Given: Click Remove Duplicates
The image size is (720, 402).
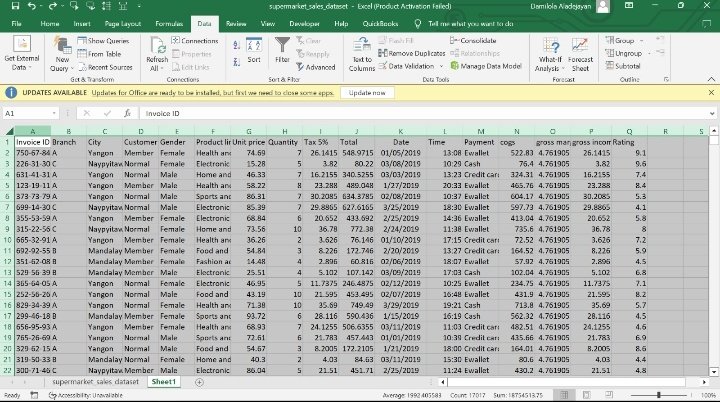Looking at the screenshot, I should pos(411,53).
